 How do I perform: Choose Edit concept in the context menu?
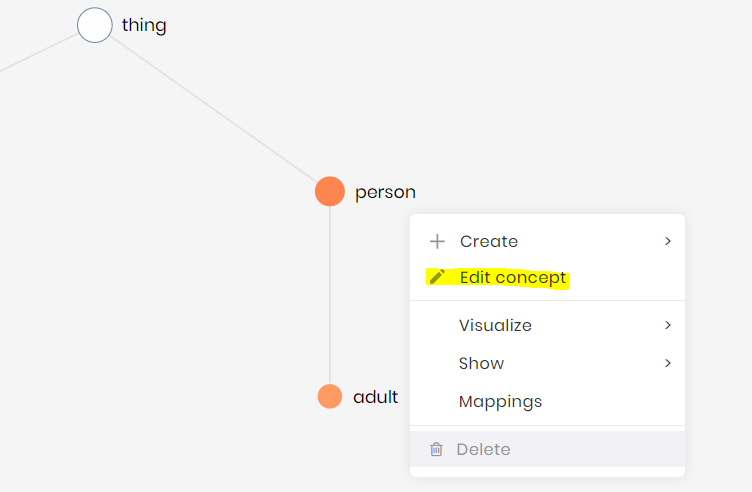tap(513, 277)
